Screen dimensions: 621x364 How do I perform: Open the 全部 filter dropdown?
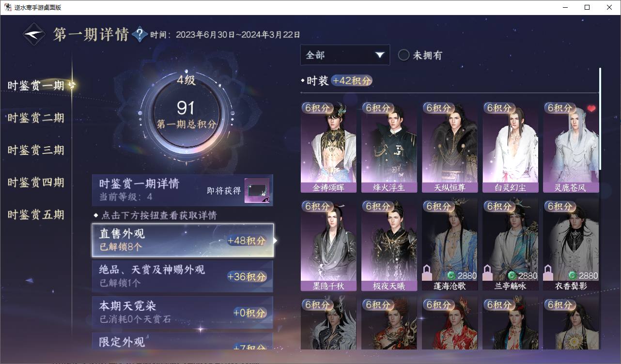345,55
